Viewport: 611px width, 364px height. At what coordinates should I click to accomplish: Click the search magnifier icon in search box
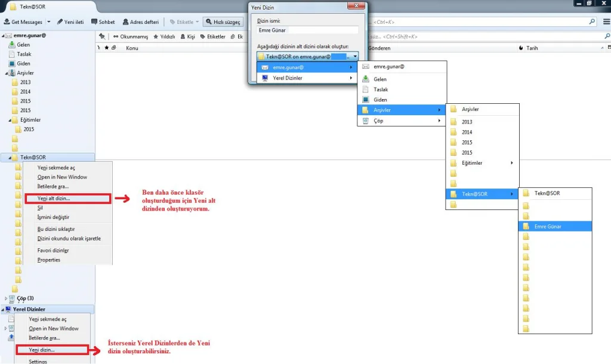point(592,21)
